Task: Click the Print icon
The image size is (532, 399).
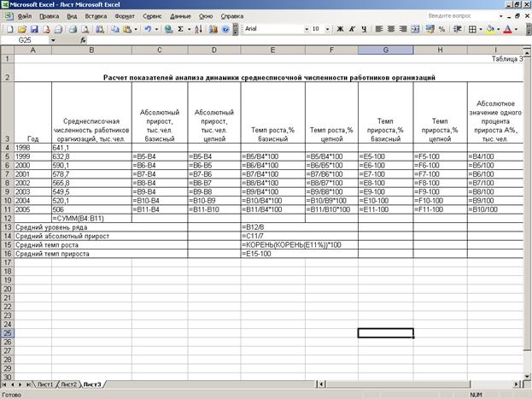Action: click(x=73, y=29)
